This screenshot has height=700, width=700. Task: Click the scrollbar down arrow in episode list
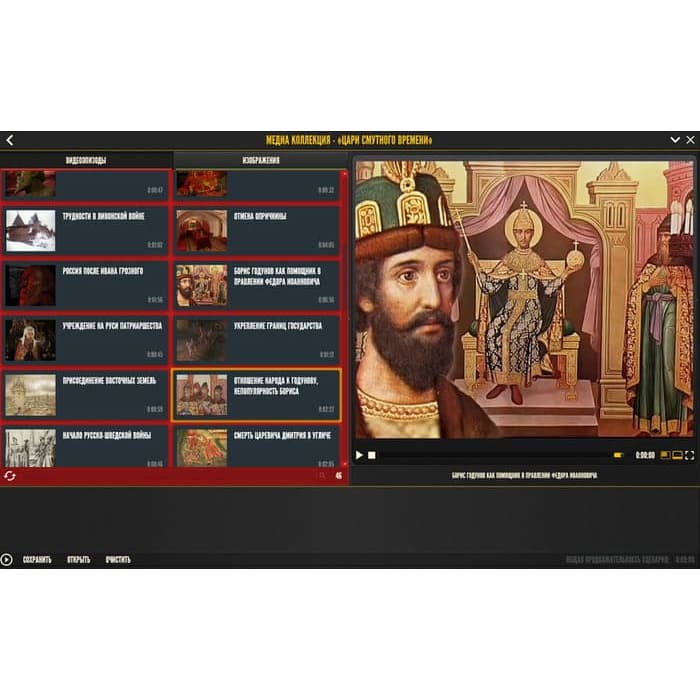[x=345, y=464]
